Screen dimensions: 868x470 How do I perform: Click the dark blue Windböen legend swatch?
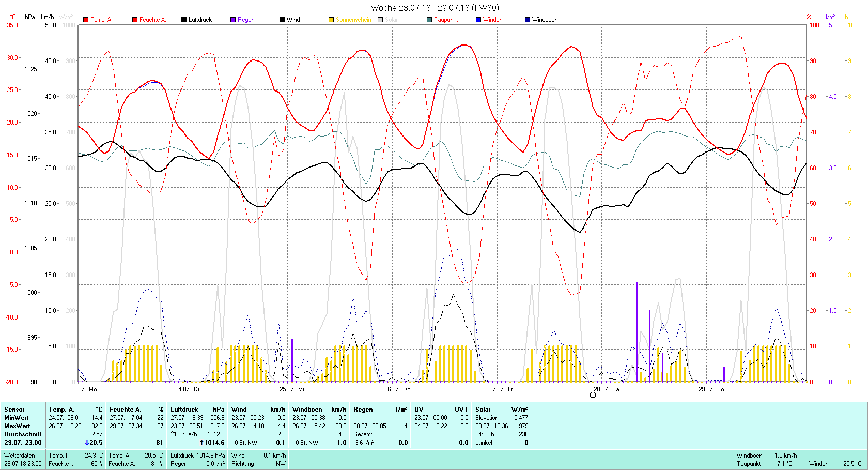[x=528, y=20]
